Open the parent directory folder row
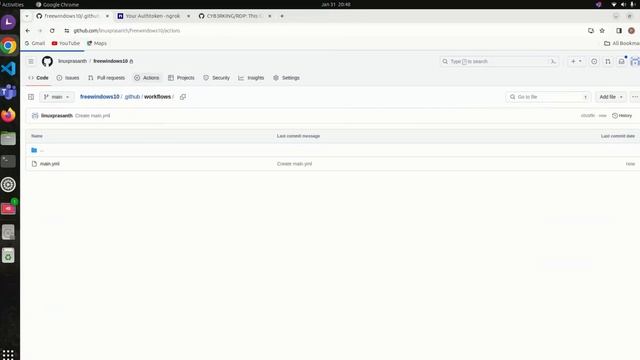This screenshot has width=640, height=360. point(332,150)
